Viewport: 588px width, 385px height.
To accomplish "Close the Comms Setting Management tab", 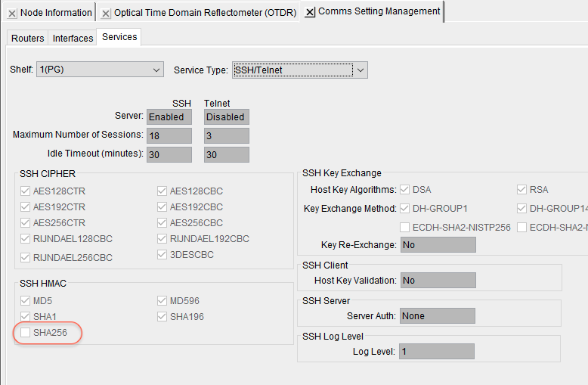I will click(x=309, y=12).
